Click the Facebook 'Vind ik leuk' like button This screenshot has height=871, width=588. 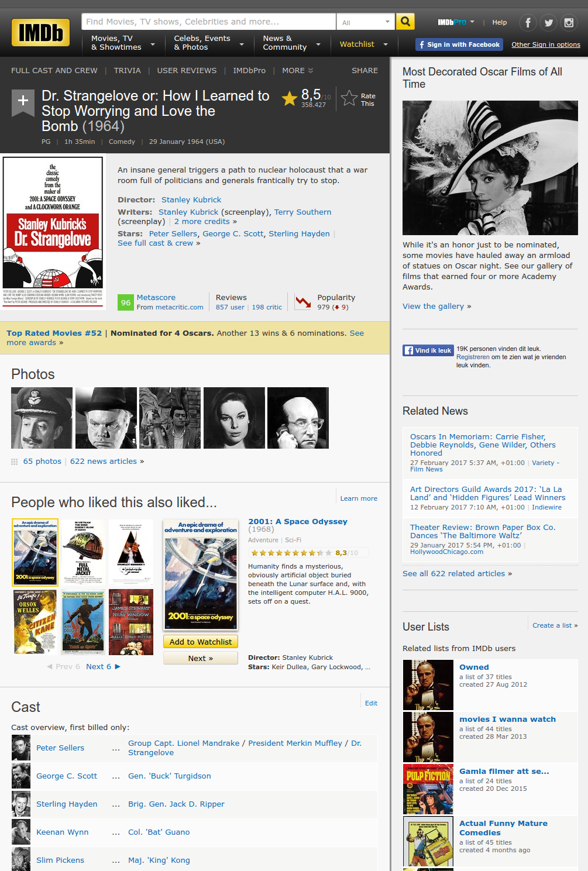[x=428, y=350]
